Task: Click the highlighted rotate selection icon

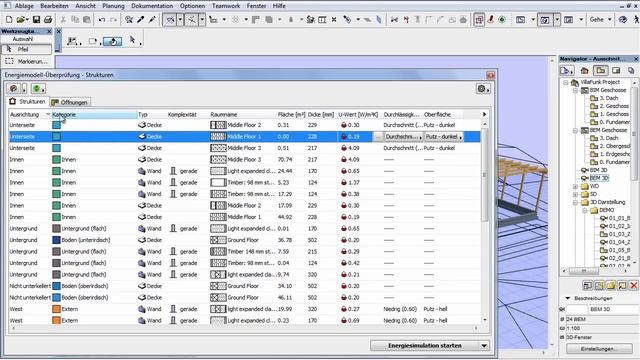Action: pyautogui.click(x=112, y=41)
